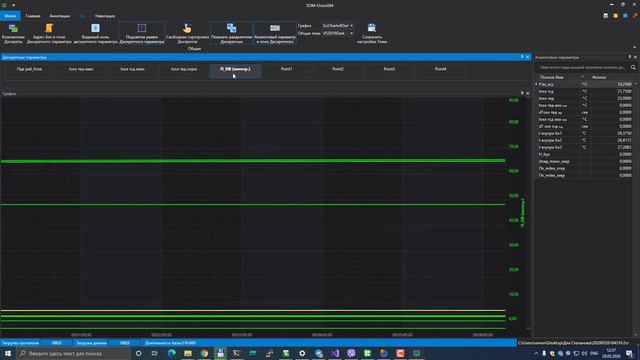Screen dimensions: 640x360
Task: Open the quick access toolbar dropdown arrow
Action: pyautogui.click(x=13, y=5)
